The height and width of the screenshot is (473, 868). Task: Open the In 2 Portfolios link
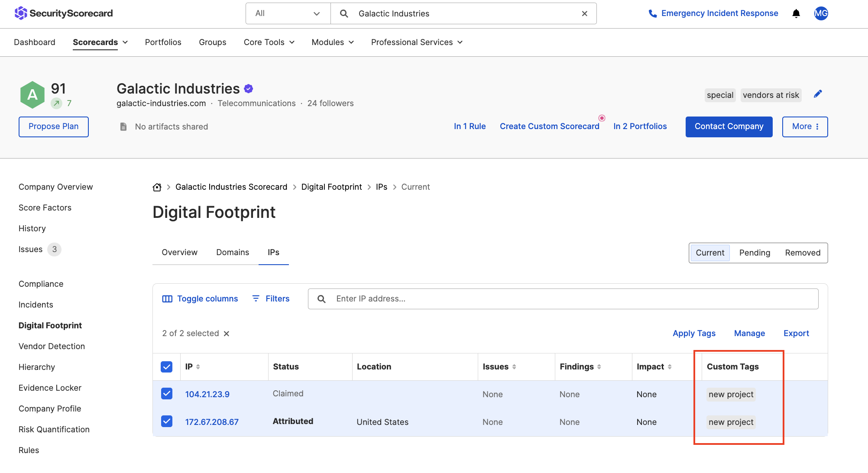tap(640, 126)
